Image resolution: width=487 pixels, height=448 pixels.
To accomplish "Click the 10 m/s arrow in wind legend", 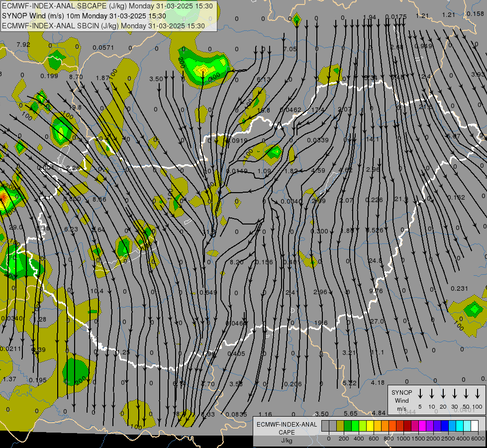I will tap(432, 394).
